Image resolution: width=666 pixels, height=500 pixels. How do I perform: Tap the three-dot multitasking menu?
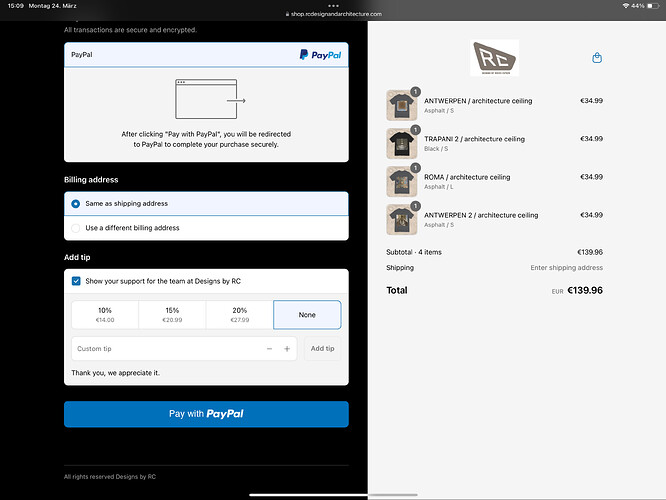pyautogui.click(x=333, y=6)
